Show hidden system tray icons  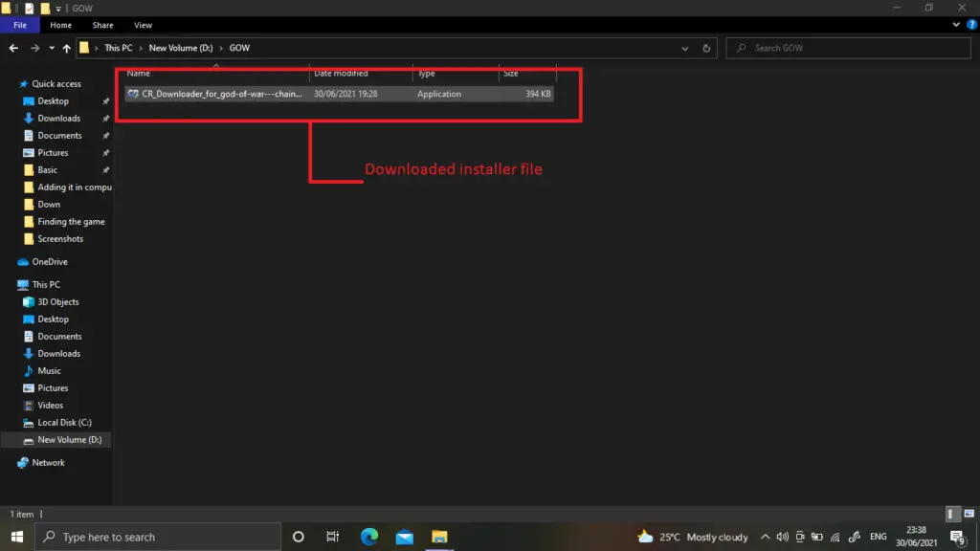coord(765,537)
